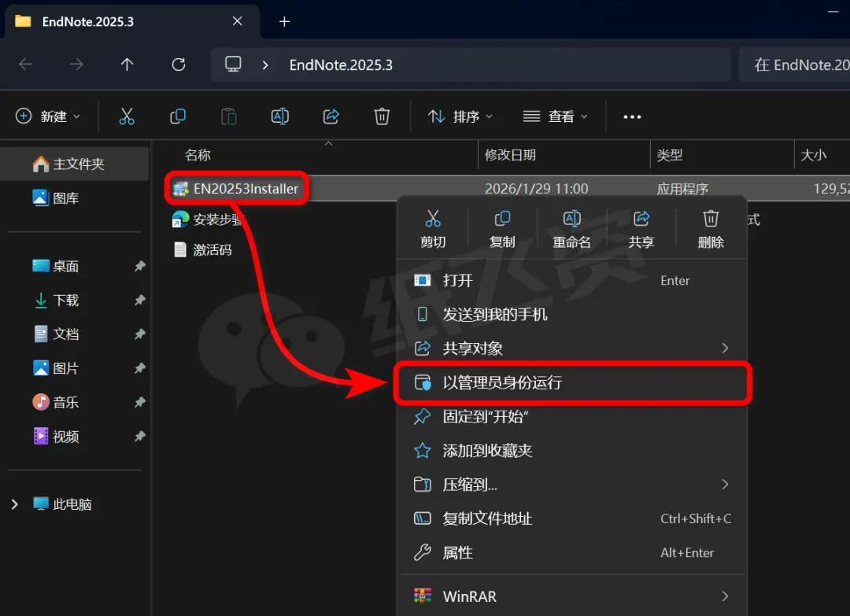Open 下载 in the sidebar
The height and width of the screenshot is (616, 850).
[x=65, y=301]
